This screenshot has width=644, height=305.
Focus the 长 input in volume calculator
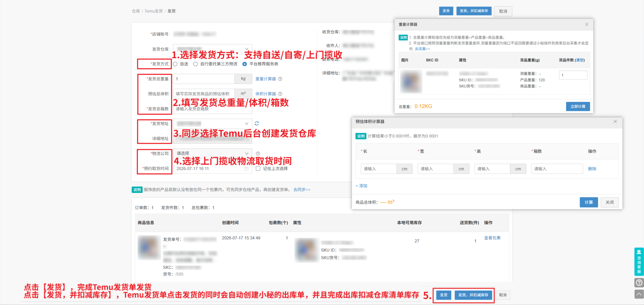(x=379, y=169)
